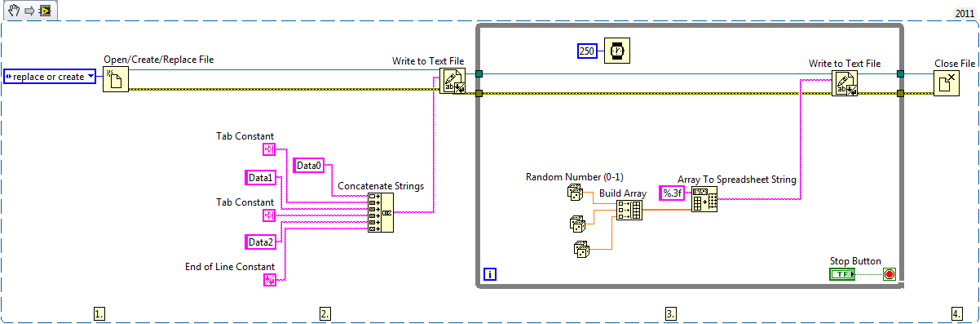
Task: Select the Concatenate Strings function node
Action: pos(381,212)
